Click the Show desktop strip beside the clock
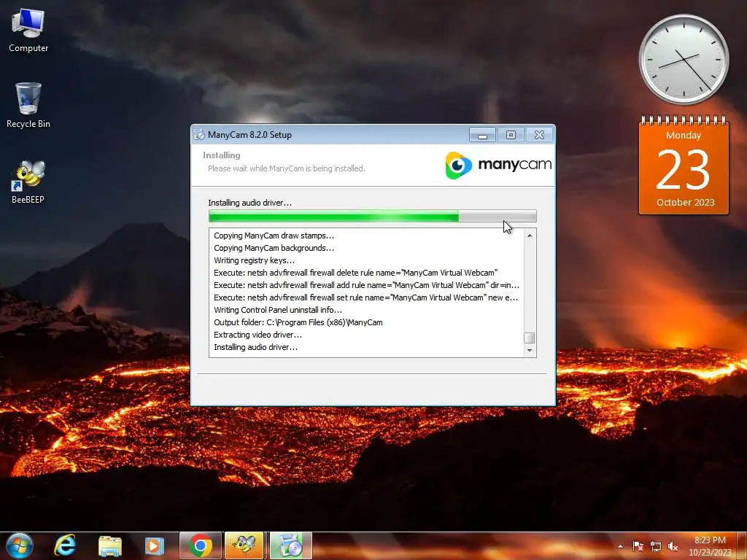The width and height of the screenshot is (747, 560). [x=742, y=546]
